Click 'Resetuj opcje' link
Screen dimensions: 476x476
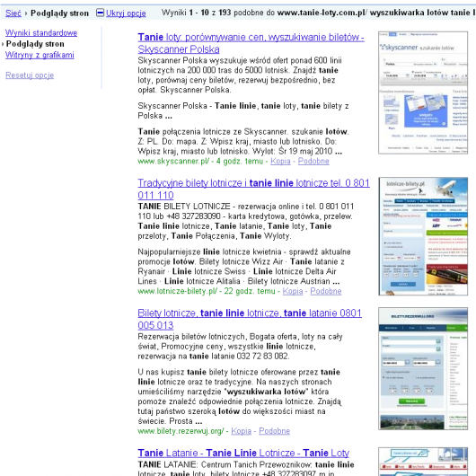click(30, 75)
